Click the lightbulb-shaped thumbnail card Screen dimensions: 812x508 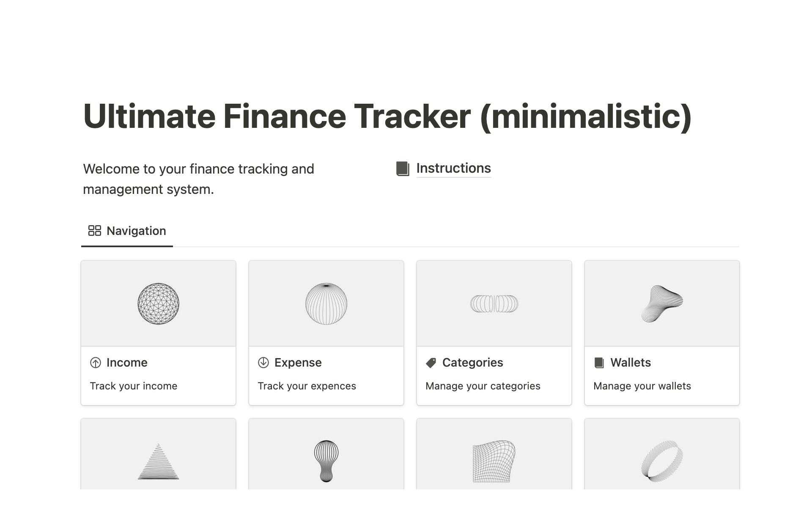pos(326,461)
